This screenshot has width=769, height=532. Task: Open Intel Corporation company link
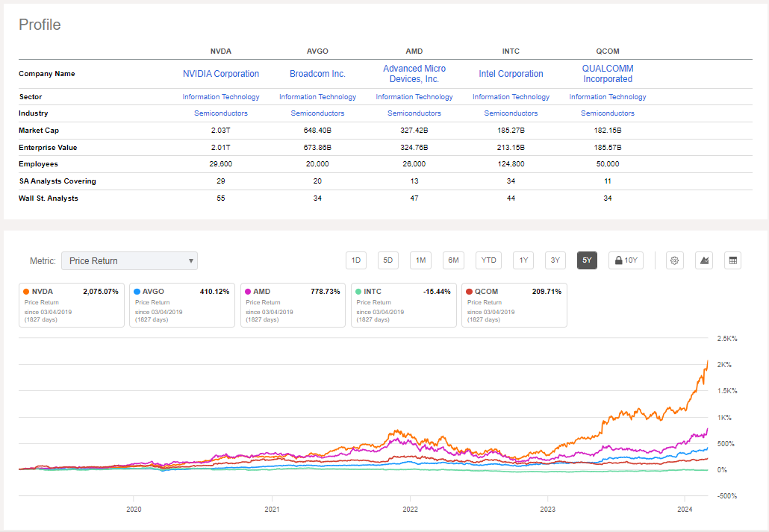click(x=511, y=74)
